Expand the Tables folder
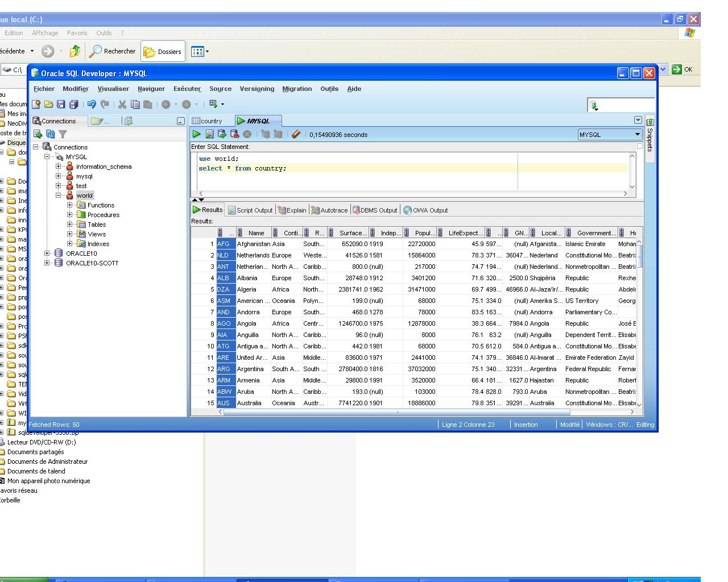 (x=70, y=225)
